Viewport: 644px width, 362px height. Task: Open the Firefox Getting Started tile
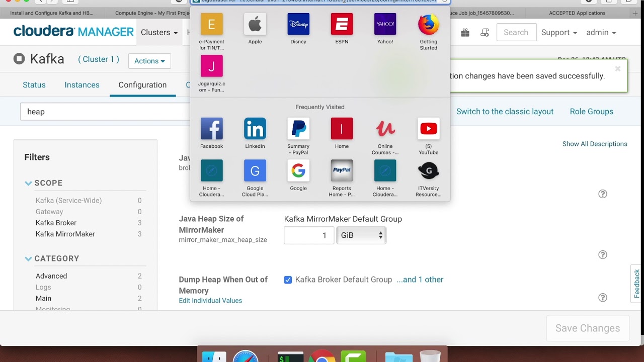pos(429,24)
